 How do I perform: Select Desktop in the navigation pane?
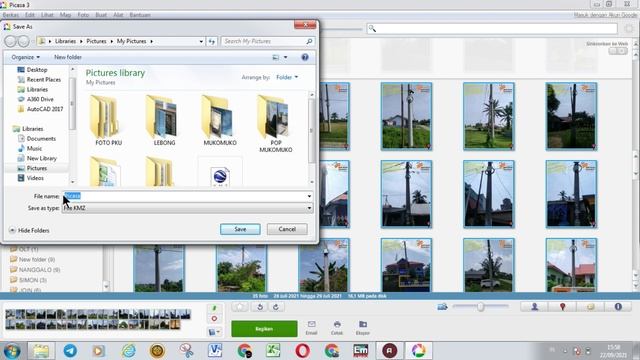[37, 70]
